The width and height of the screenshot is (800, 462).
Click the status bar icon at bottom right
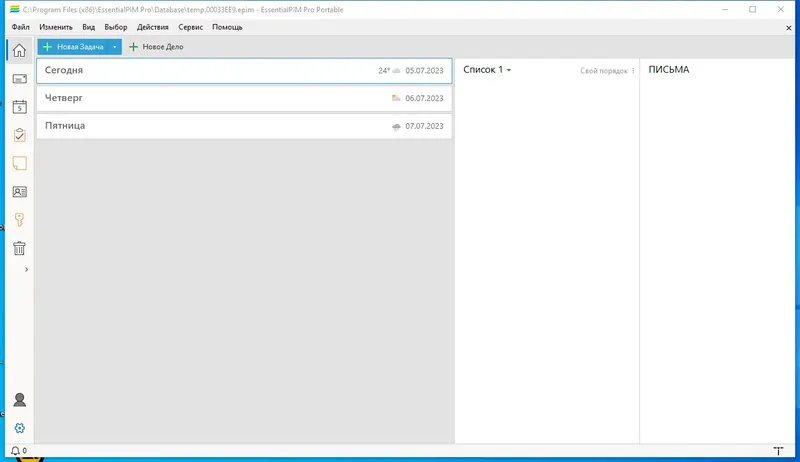tap(778, 451)
